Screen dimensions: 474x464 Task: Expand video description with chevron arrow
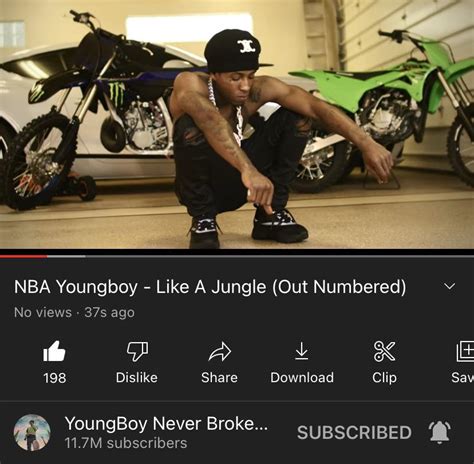pos(450,286)
